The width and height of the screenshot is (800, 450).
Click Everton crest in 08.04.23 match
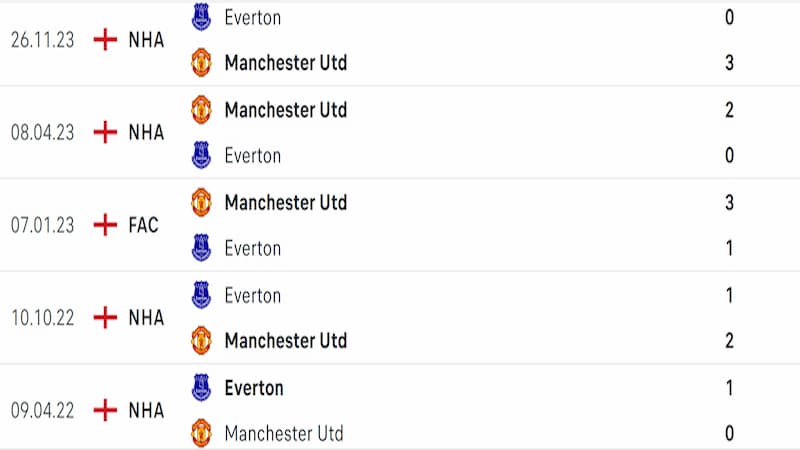[202, 155]
